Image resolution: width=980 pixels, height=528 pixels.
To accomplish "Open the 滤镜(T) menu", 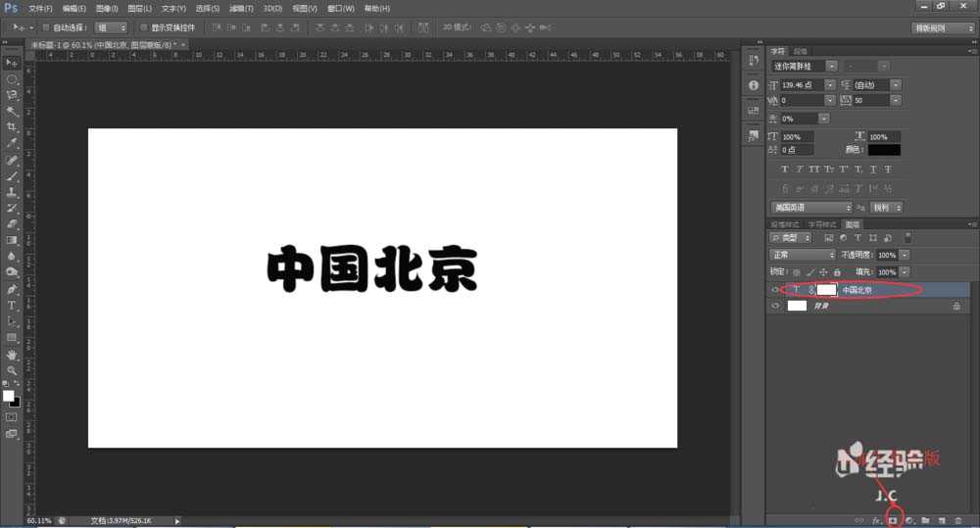I will (240, 8).
